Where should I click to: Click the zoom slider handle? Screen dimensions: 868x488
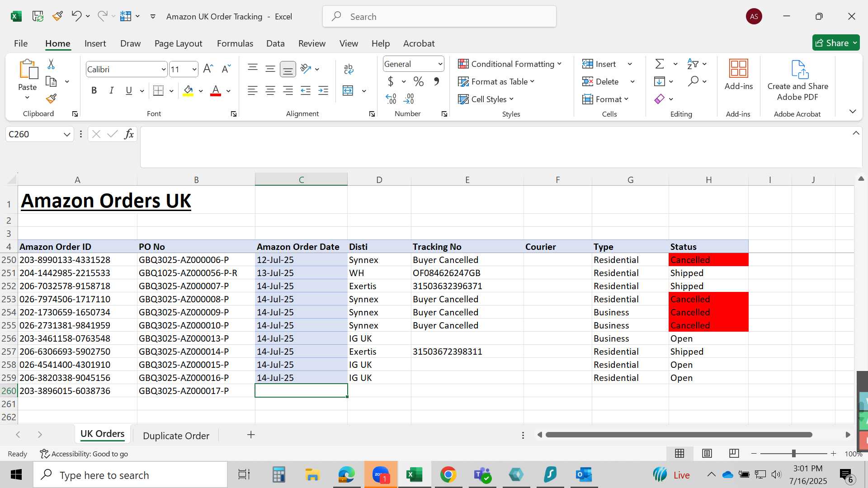[x=793, y=454]
